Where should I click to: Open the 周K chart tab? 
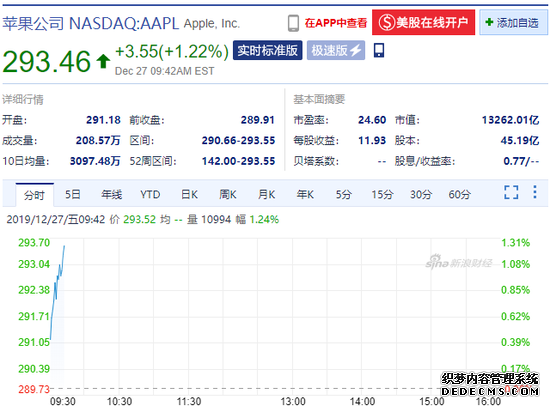point(228,194)
